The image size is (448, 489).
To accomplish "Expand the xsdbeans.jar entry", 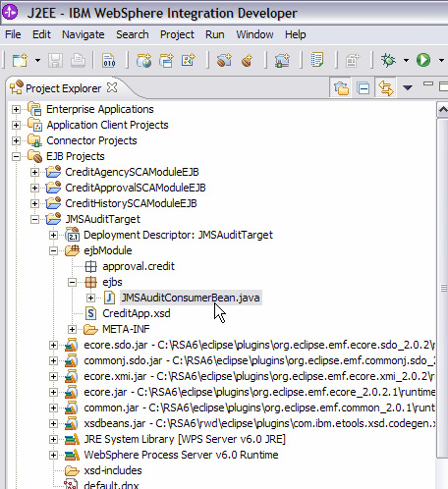I will point(53,423).
